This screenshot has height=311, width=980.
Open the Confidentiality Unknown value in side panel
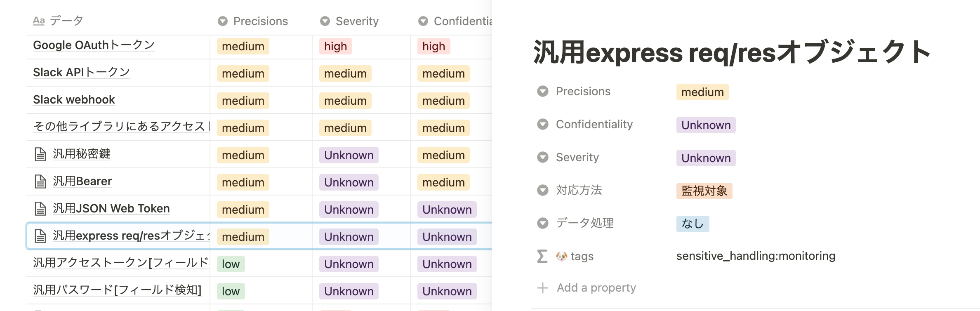click(706, 125)
